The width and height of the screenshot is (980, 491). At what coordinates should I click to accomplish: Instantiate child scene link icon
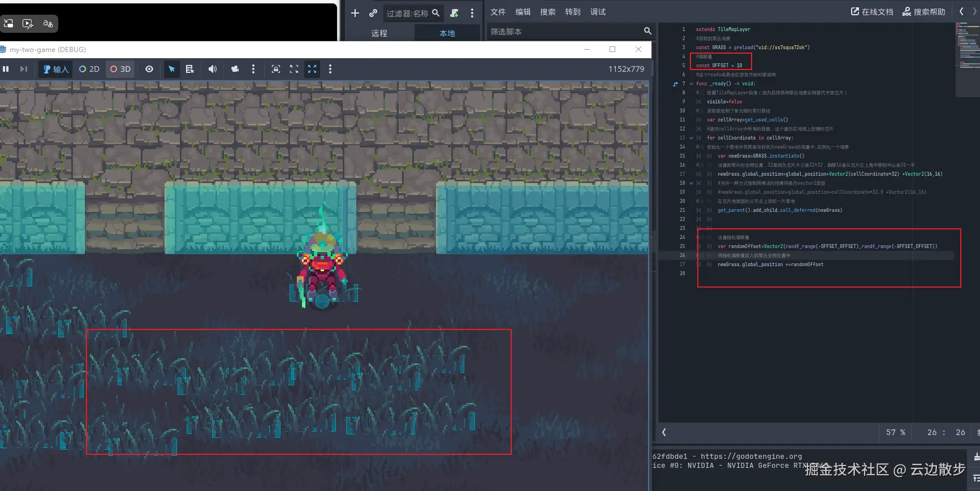(x=373, y=13)
